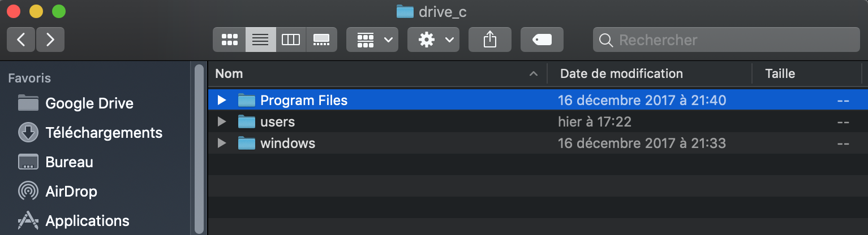The width and height of the screenshot is (868, 235).
Task: Click the share button icon
Action: pyautogui.click(x=490, y=40)
